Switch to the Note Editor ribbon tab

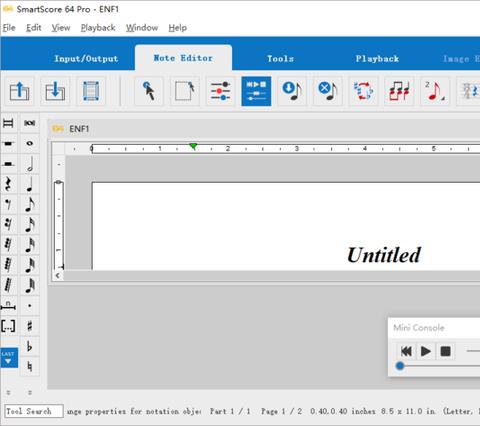point(183,58)
